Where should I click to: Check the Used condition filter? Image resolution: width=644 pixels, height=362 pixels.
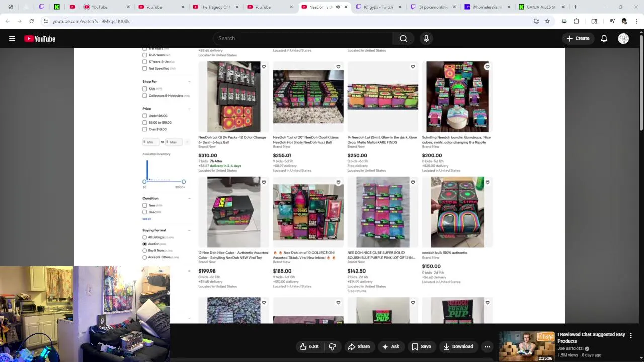point(145,212)
